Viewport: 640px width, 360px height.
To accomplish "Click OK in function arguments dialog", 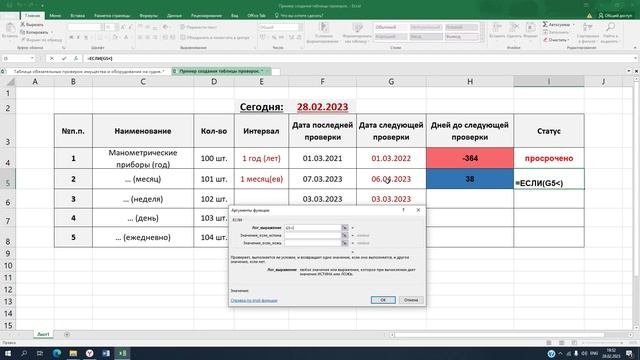I will pos(383,300).
